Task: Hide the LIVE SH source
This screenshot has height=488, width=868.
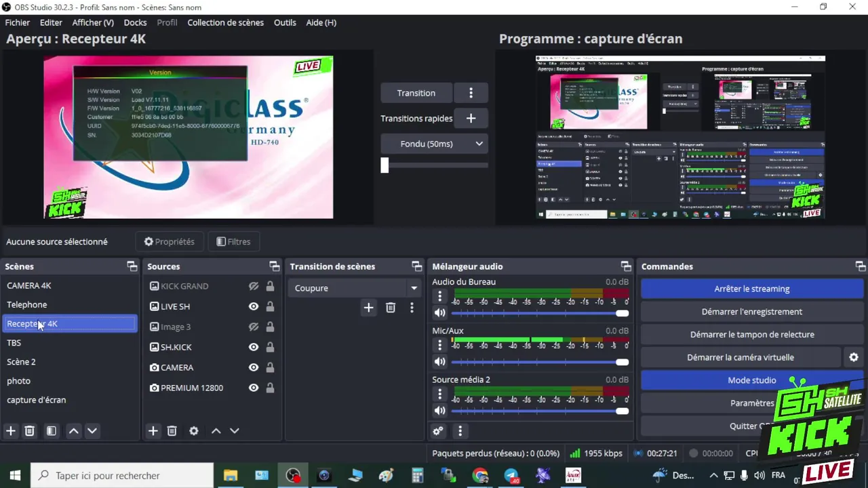Action: (x=254, y=306)
